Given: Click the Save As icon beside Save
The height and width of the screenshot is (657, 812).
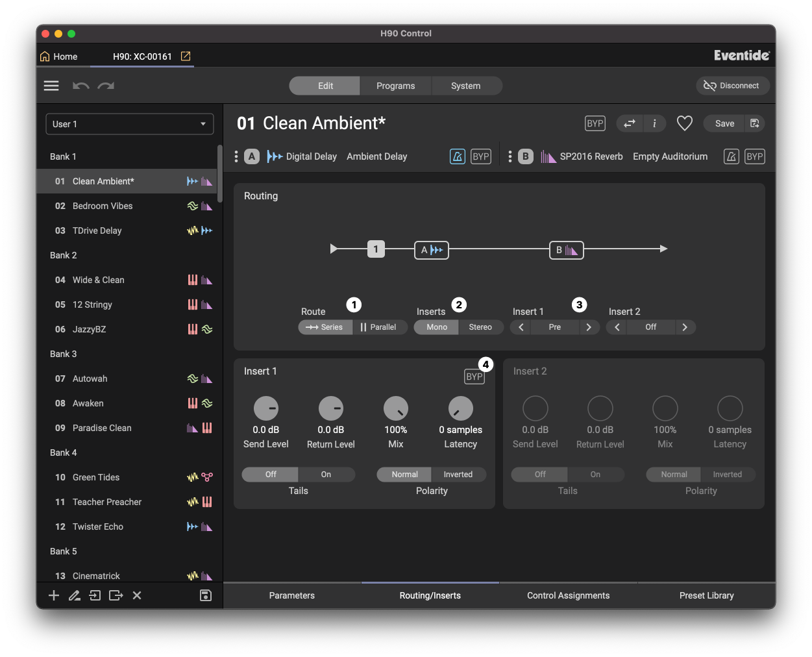Looking at the screenshot, I should [x=754, y=123].
